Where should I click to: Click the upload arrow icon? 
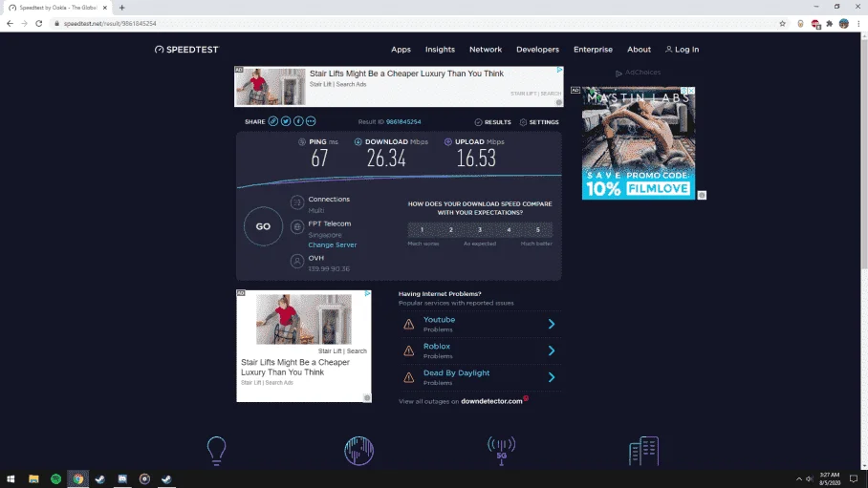pyautogui.click(x=447, y=142)
